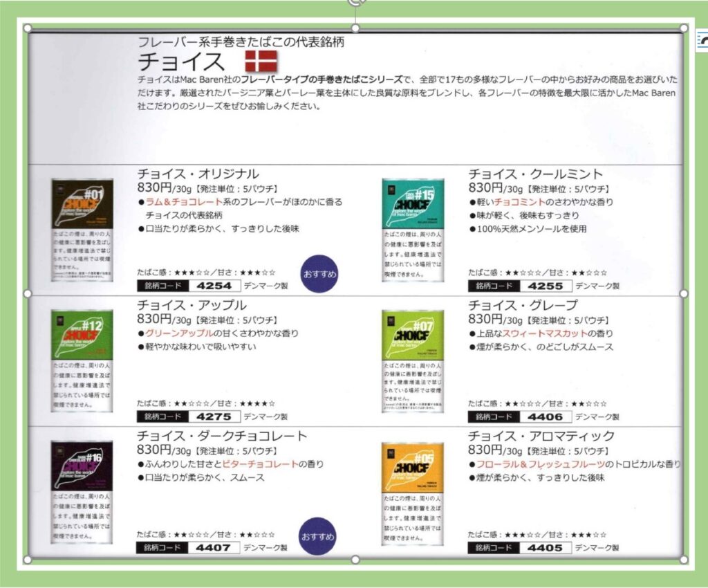Image resolution: width=708 pixels, height=588 pixels.
Task: Select the #15 Choice Cool Mint pouch image
Action: tap(413, 230)
